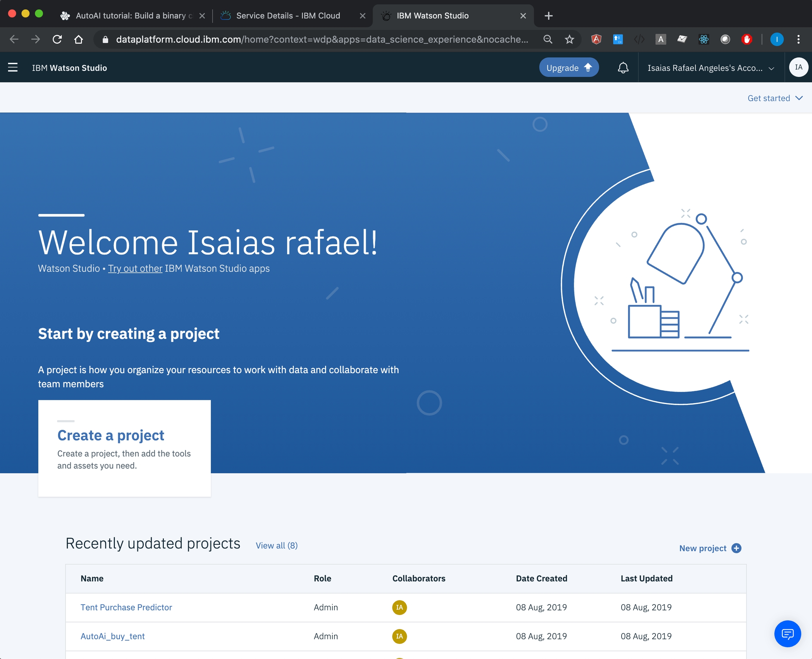This screenshot has height=659, width=812.
Task: Click the browser zoom magnifier icon
Action: pos(548,39)
